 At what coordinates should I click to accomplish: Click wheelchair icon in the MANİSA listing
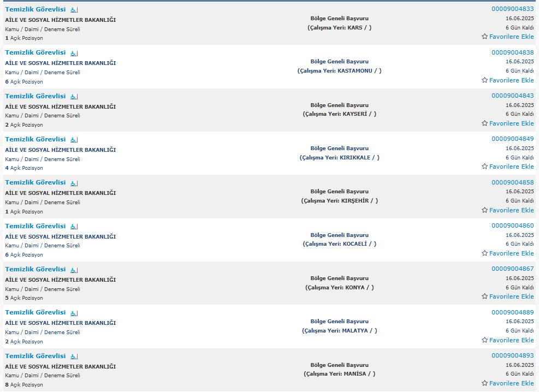tap(74, 357)
